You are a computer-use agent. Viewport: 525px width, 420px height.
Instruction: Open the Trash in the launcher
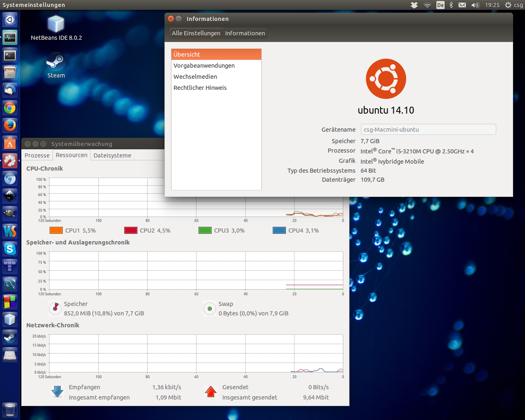(10, 410)
